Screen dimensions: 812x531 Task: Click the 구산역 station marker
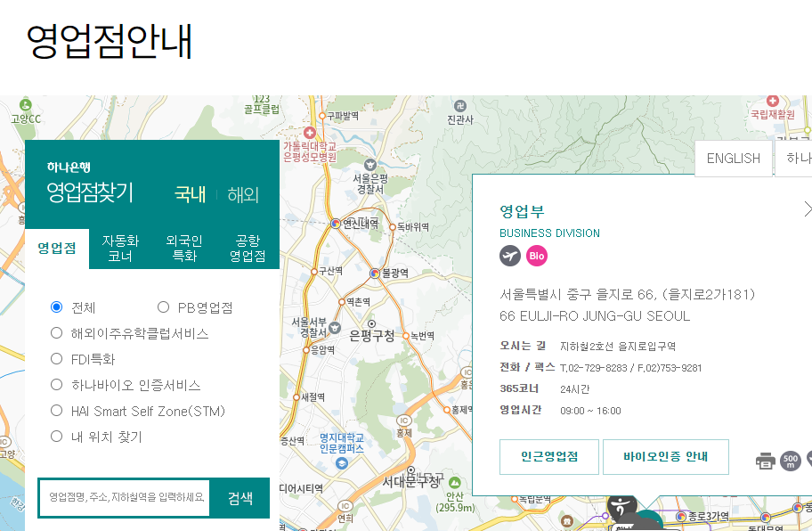click(314, 272)
